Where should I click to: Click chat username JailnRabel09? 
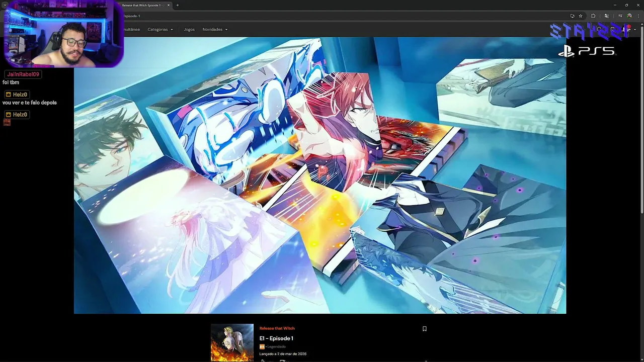[x=23, y=74]
